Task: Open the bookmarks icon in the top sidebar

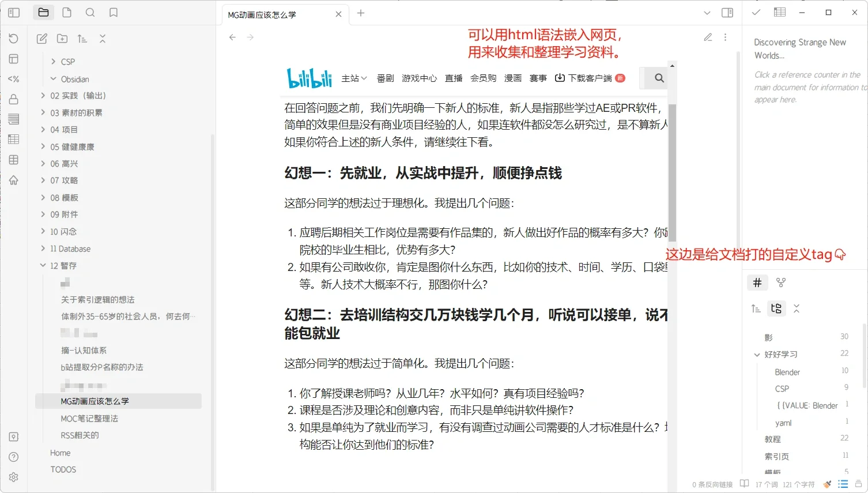Action: click(113, 12)
